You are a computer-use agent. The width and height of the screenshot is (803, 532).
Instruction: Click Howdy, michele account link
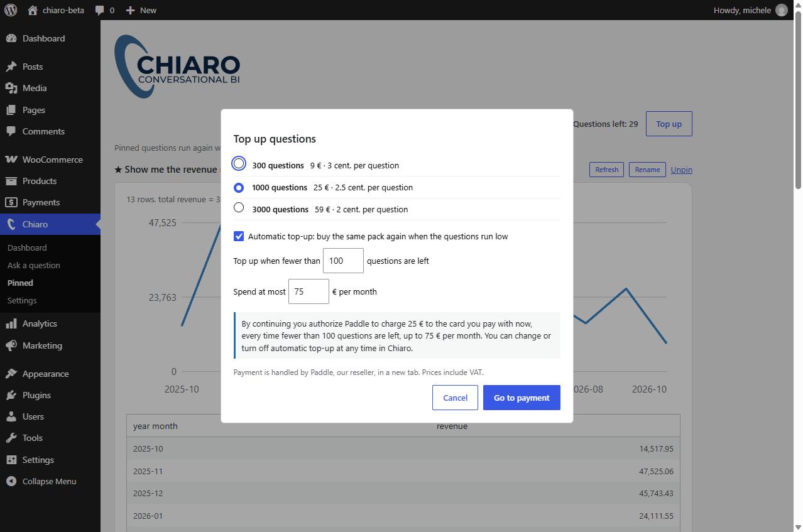(x=750, y=10)
